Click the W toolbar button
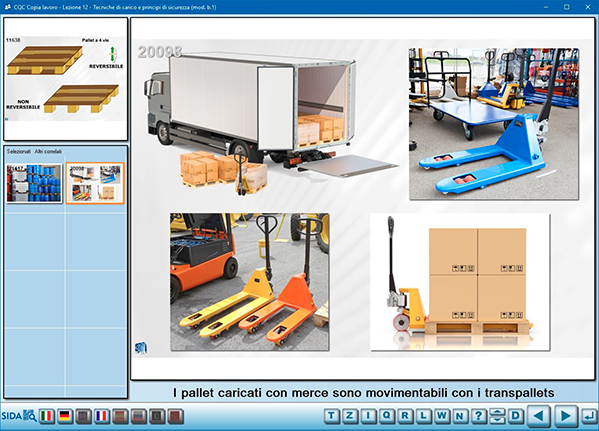The width and height of the screenshot is (599, 431). point(441,416)
